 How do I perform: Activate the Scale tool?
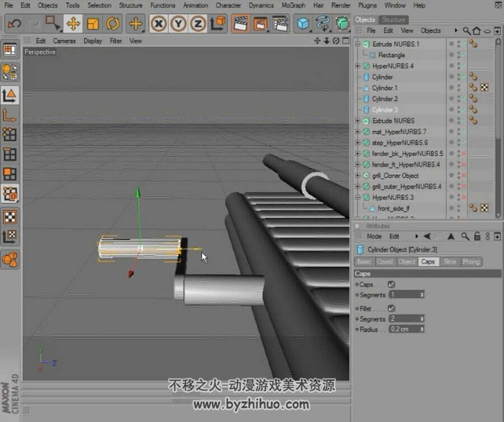click(x=93, y=24)
